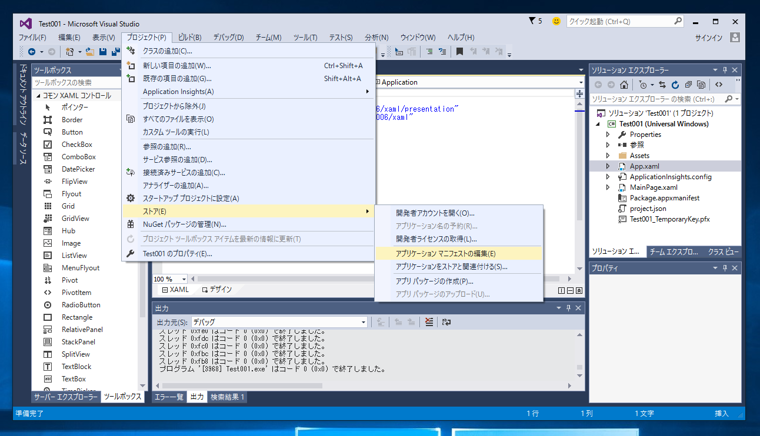Open the ファイル(F) menu
The image size is (760, 436).
pyautogui.click(x=32, y=37)
